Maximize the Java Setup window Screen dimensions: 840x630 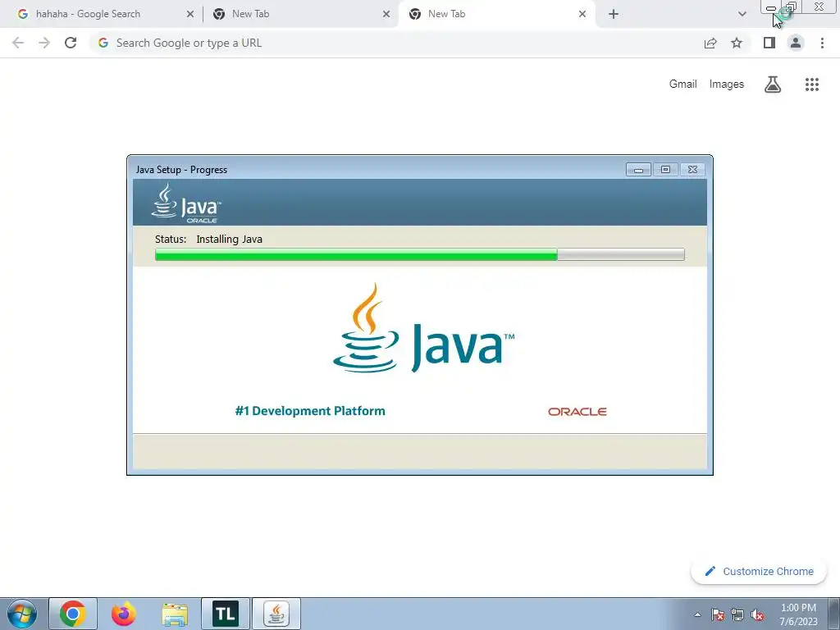[665, 170]
